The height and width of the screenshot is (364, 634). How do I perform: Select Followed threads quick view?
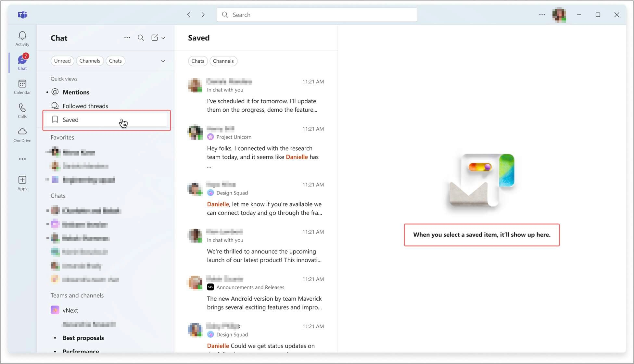(85, 106)
